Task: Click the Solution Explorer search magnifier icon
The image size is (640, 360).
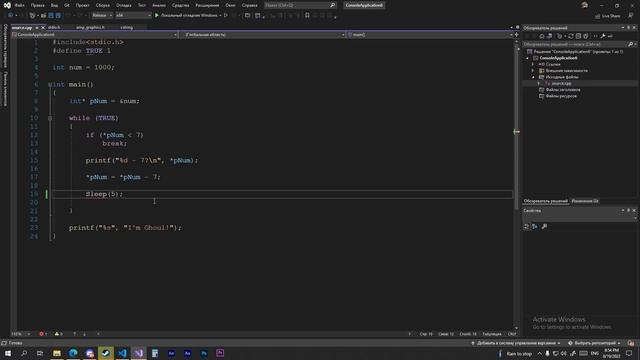Action: click(x=631, y=44)
